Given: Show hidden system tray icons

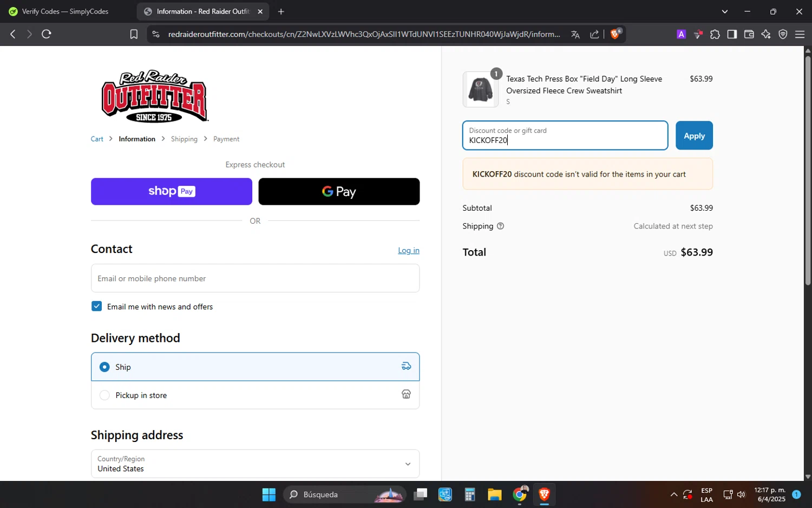Looking at the screenshot, I should (673, 494).
